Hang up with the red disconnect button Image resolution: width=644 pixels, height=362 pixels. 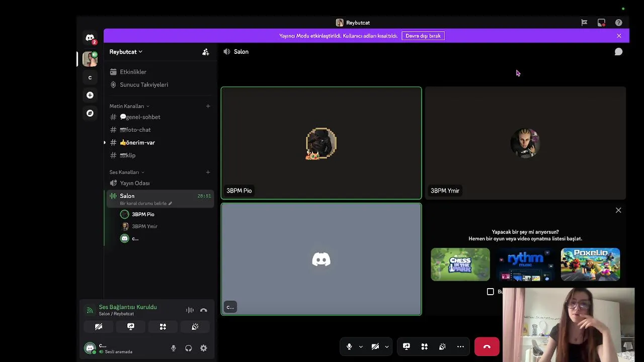487,346
